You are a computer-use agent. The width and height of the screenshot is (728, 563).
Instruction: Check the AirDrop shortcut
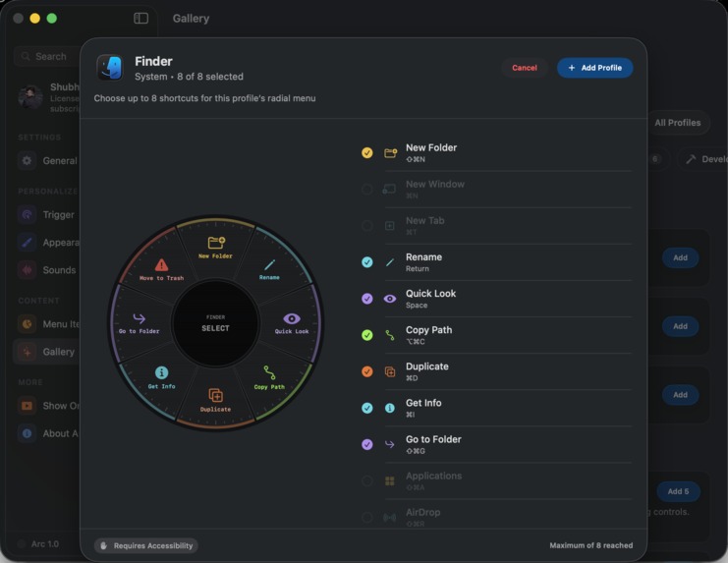click(366, 518)
